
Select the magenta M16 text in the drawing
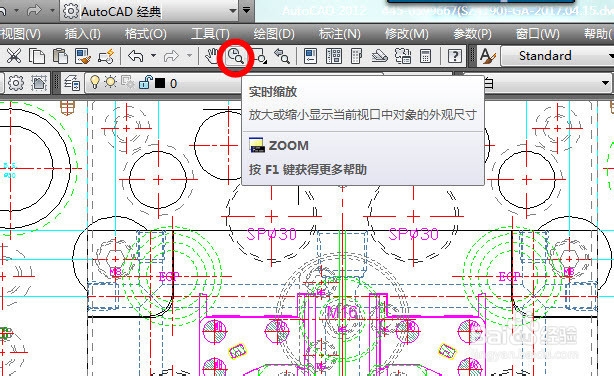tap(342, 313)
